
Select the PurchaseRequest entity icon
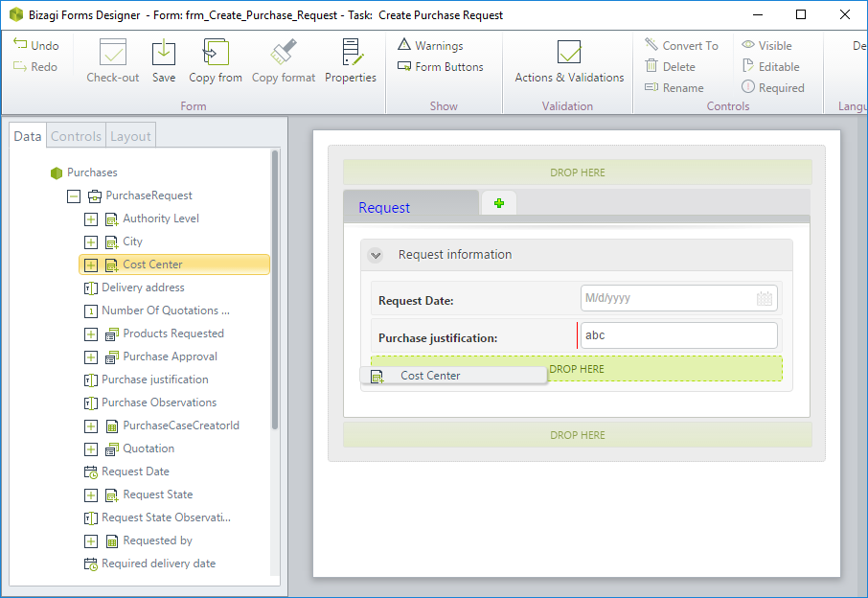(x=95, y=195)
